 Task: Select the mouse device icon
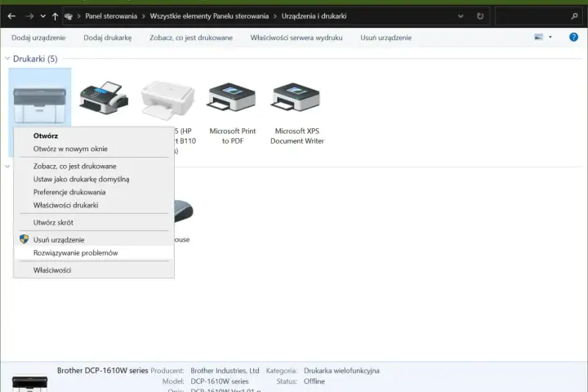(x=184, y=211)
